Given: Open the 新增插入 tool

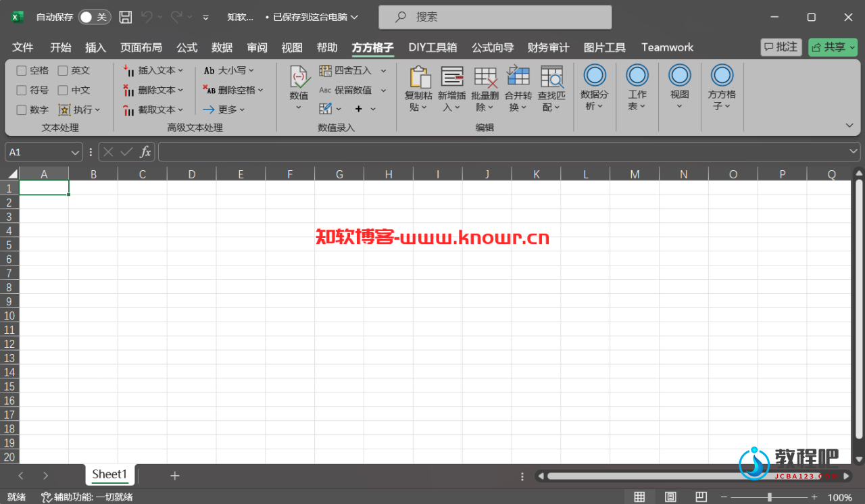Looking at the screenshot, I should click(x=451, y=89).
